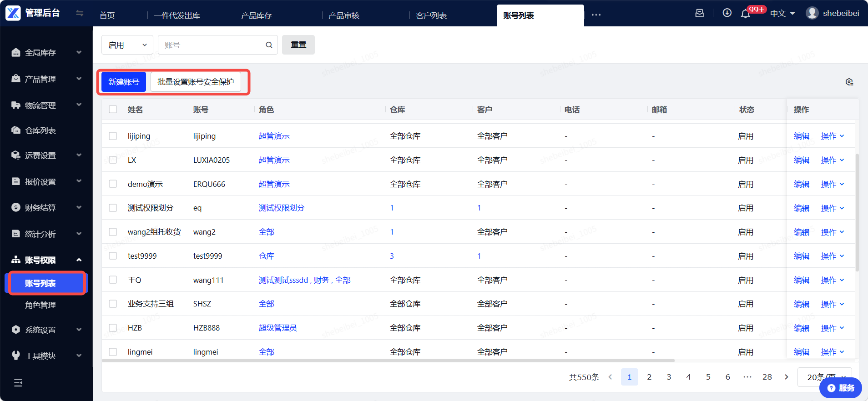Click 批量设置账号安全保护 button

tap(196, 82)
